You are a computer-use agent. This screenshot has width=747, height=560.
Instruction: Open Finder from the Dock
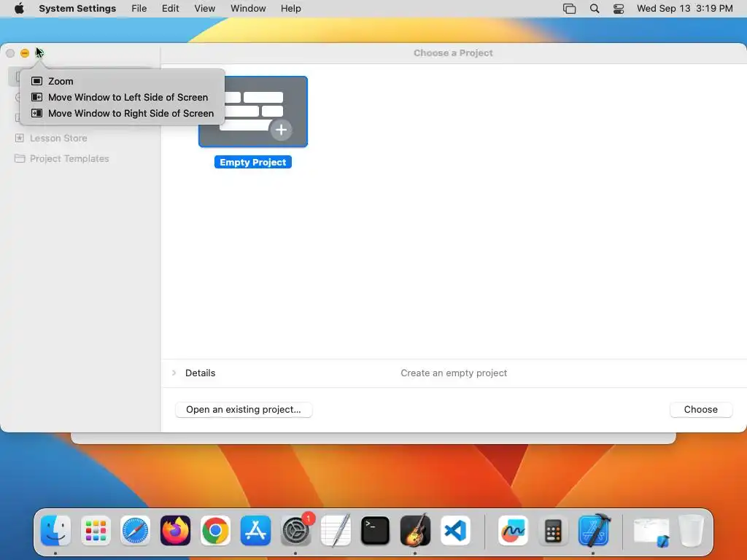pos(55,531)
